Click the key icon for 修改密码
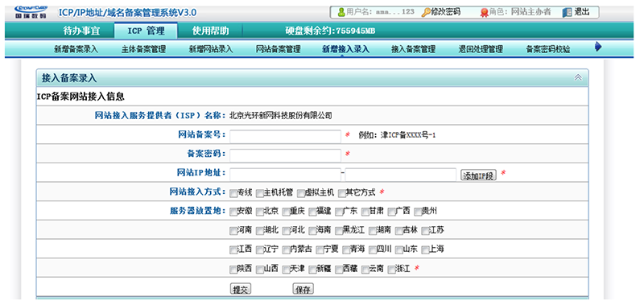644x305 pixels. [426, 12]
